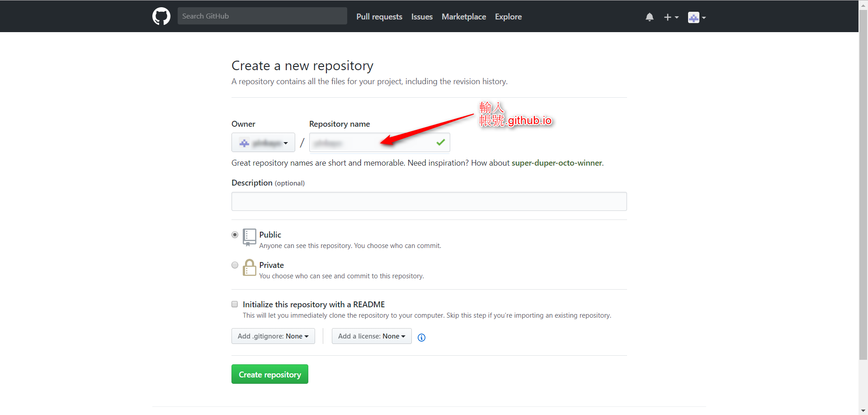
Task: Open the Add a license dropdown
Action: tap(372, 336)
